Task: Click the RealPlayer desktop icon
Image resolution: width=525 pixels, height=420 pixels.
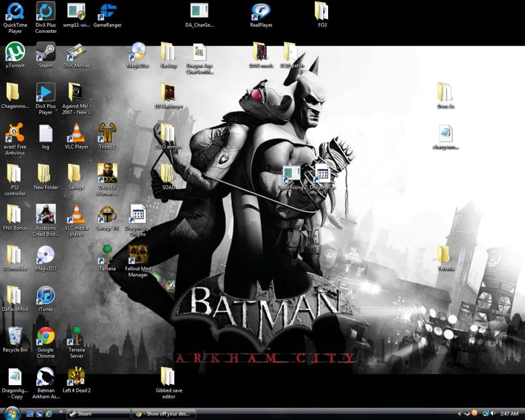Action: coord(261,11)
